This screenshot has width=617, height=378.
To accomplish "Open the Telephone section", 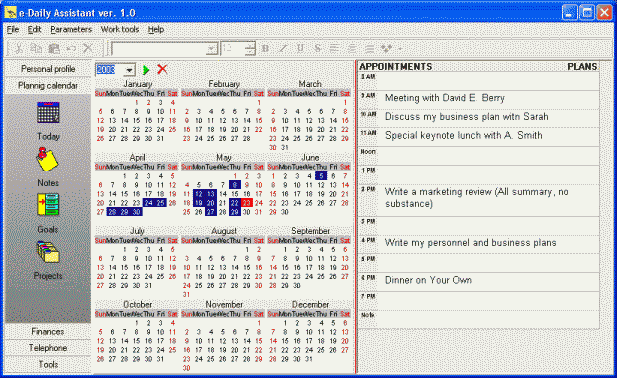I will pos(48,348).
